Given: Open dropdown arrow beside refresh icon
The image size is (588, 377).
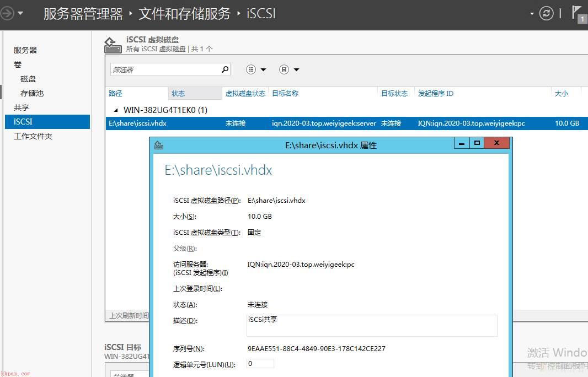Looking at the screenshot, I should click(x=532, y=14).
